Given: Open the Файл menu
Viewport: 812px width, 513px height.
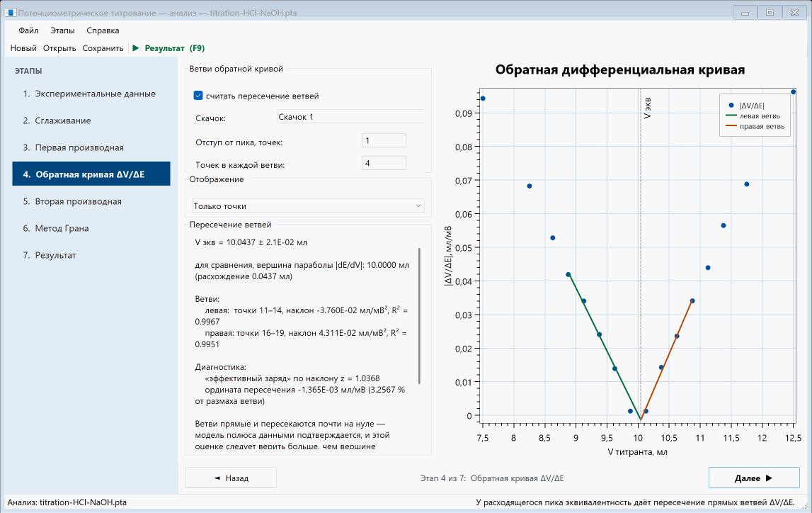Looking at the screenshot, I should [x=28, y=30].
